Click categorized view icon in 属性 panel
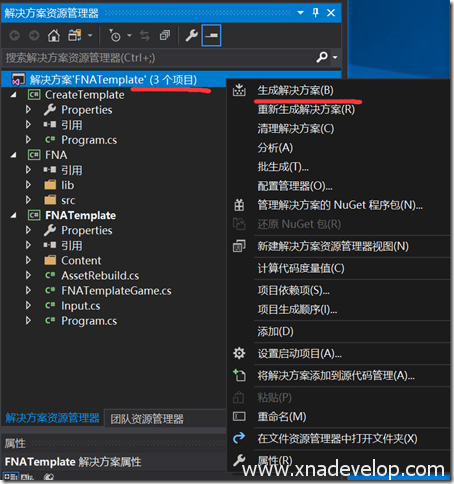The width and height of the screenshot is (454, 484). click(x=10, y=477)
